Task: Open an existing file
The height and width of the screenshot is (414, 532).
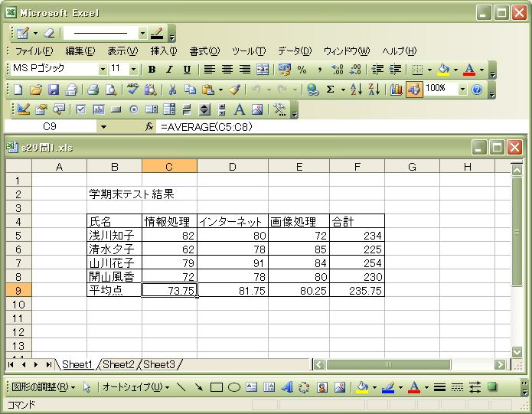Action: 36,90
